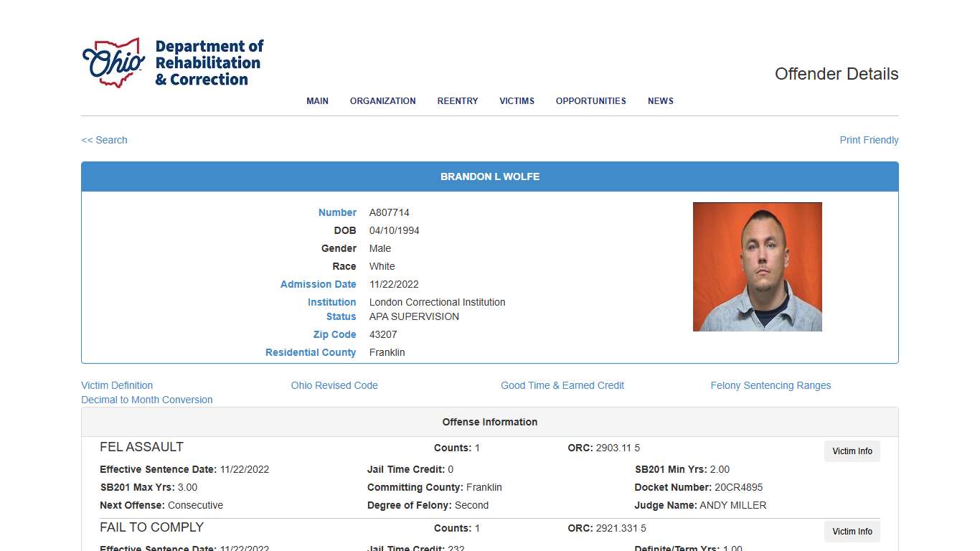Go back using the Search link
The height and width of the screenshot is (551, 980).
[104, 140]
